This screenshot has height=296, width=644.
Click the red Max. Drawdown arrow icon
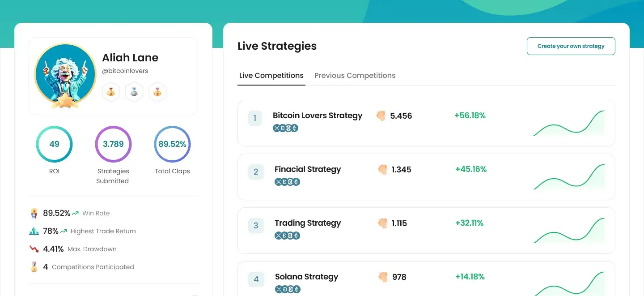click(x=34, y=249)
